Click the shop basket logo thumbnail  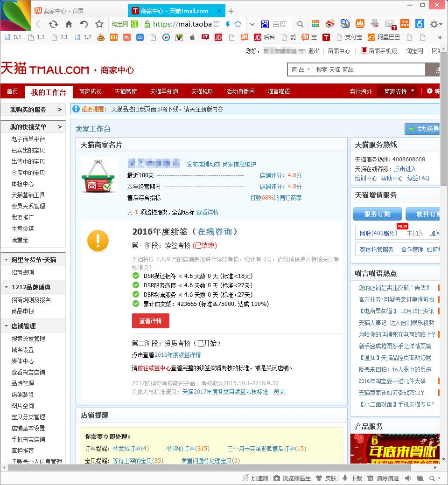pyautogui.click(x=99, y=176)
